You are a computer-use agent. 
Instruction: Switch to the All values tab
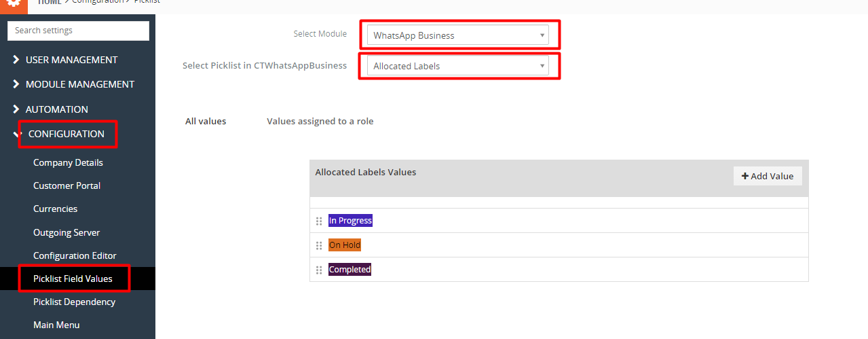[206, 121]
